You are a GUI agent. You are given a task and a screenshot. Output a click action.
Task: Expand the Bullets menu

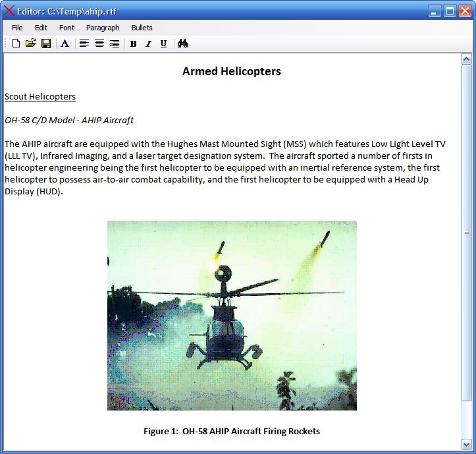tap(142, 28)
